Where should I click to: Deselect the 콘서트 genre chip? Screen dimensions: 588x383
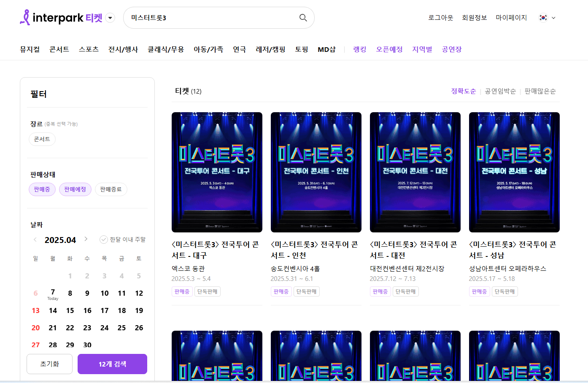click(x=42, y=139)
